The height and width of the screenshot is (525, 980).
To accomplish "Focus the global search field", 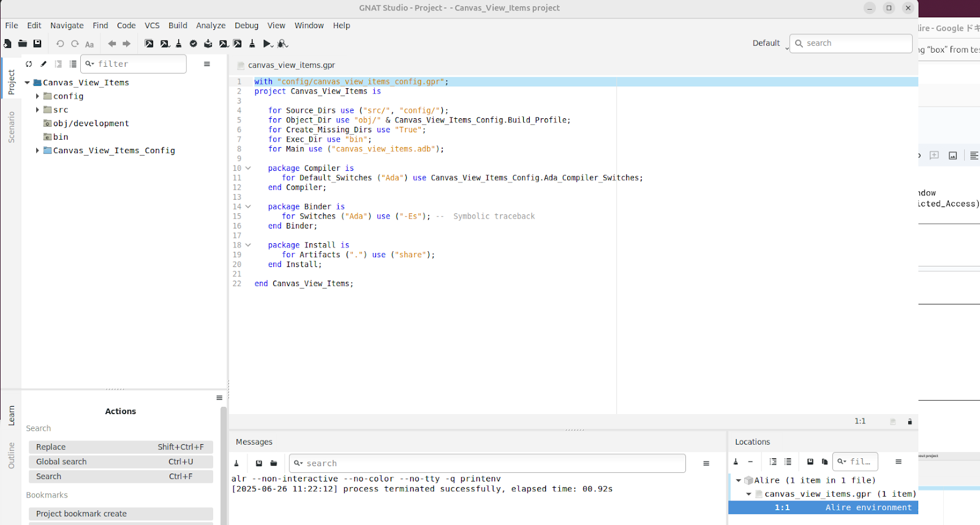I will pyautogui.click(x=851, y=43).
